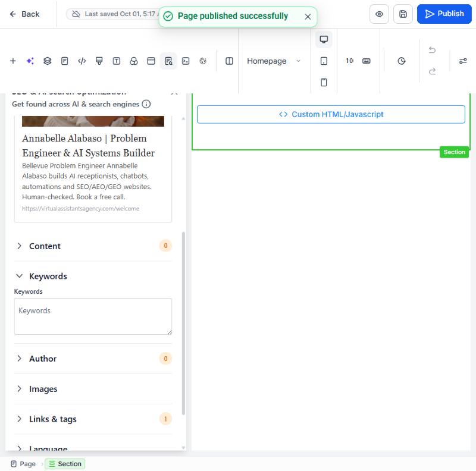476x471 pixels.
Task: Click the preview description text
Action: tap(87, 181)
